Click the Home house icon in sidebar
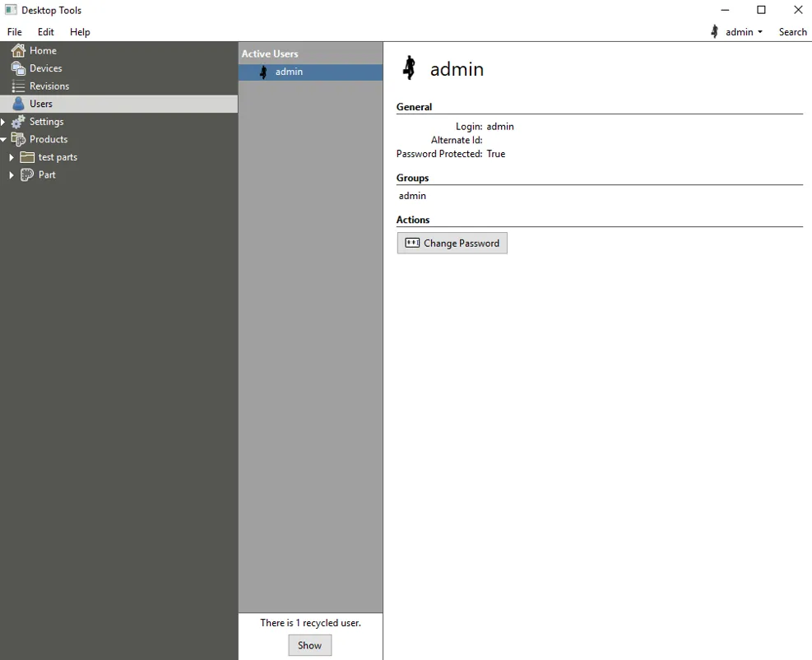 tap(18, 50)
